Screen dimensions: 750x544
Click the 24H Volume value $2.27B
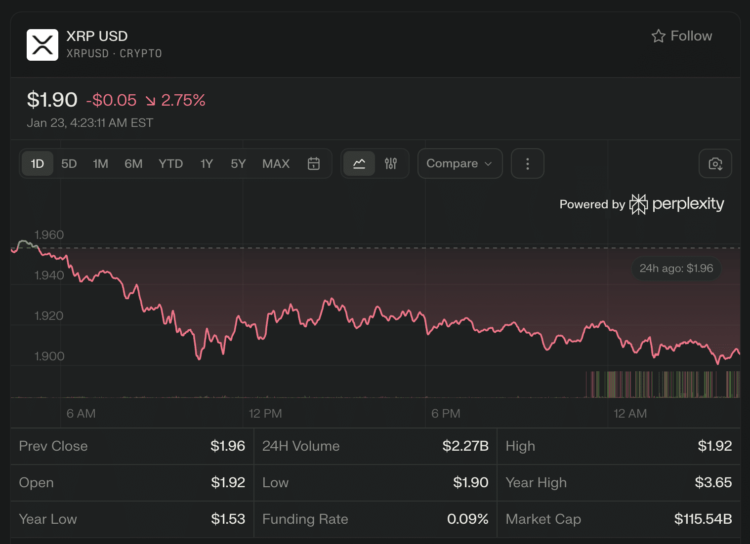[x=465, y=446]
